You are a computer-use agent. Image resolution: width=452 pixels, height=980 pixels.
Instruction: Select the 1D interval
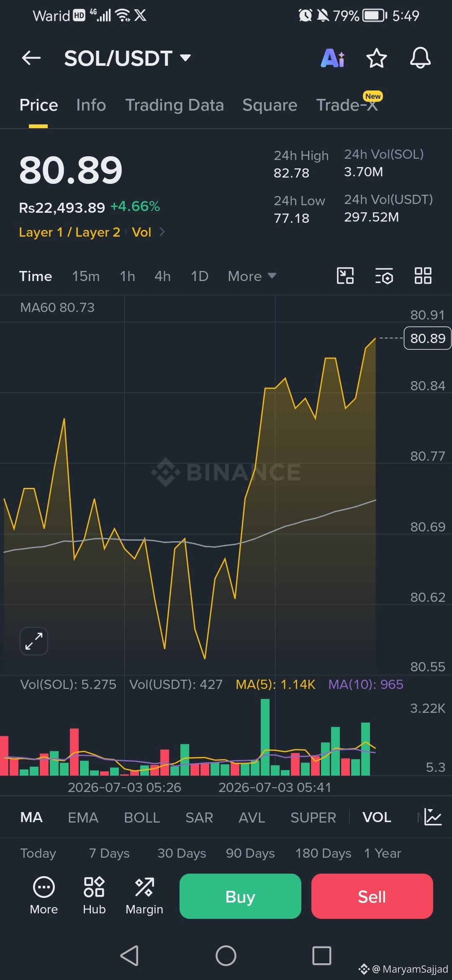(x=200, y=276)
